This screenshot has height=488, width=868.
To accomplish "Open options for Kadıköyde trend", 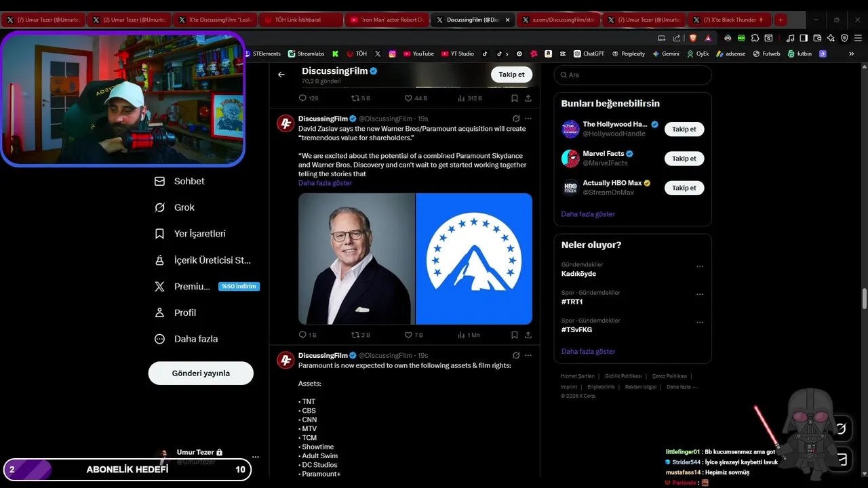I will click(x=700, y=266).
